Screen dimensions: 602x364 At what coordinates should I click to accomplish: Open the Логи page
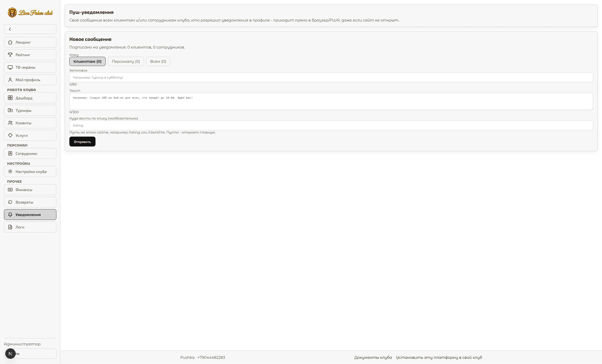[30, 227]
